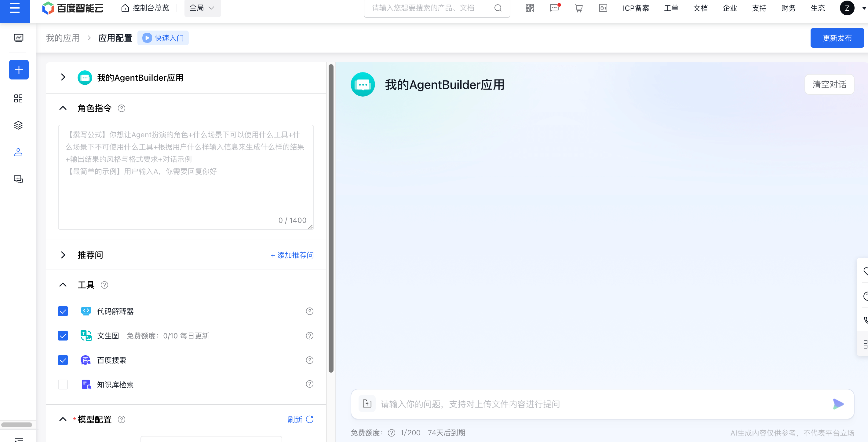Send message with the arrow icon
This screenshot has height=442, width=868.
(x=838, y=403)
